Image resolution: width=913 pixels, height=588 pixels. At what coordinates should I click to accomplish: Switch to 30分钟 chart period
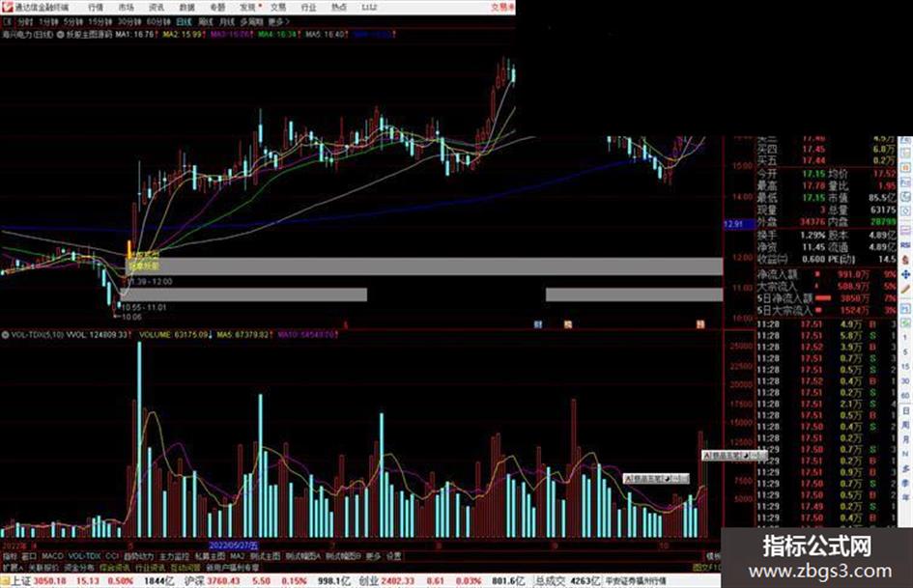(129, 21)
